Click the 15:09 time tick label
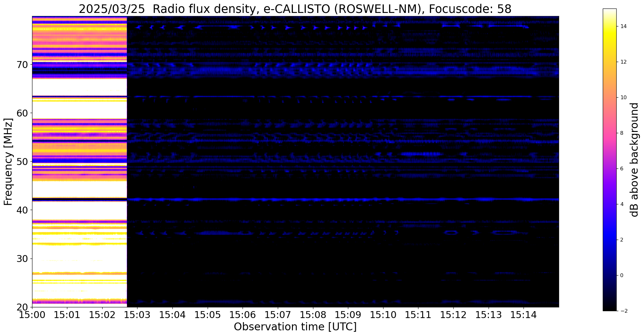The image size is (644, 336). tap(348, 314)
